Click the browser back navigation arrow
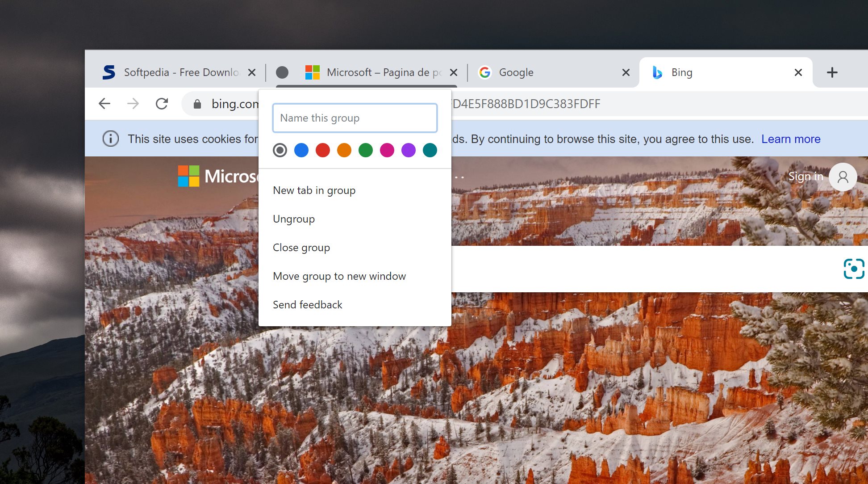868x484 pixels. (106, 104)
